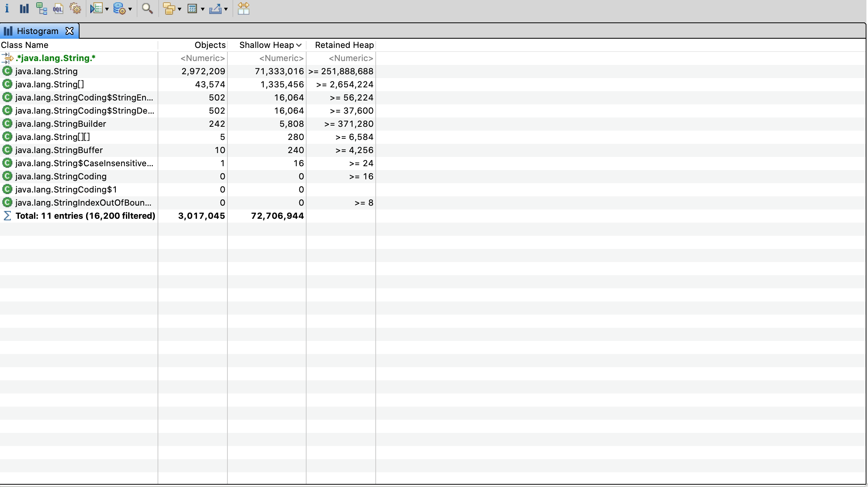
Task: Click the calculate retained size icon
Action: click(192, 9)
